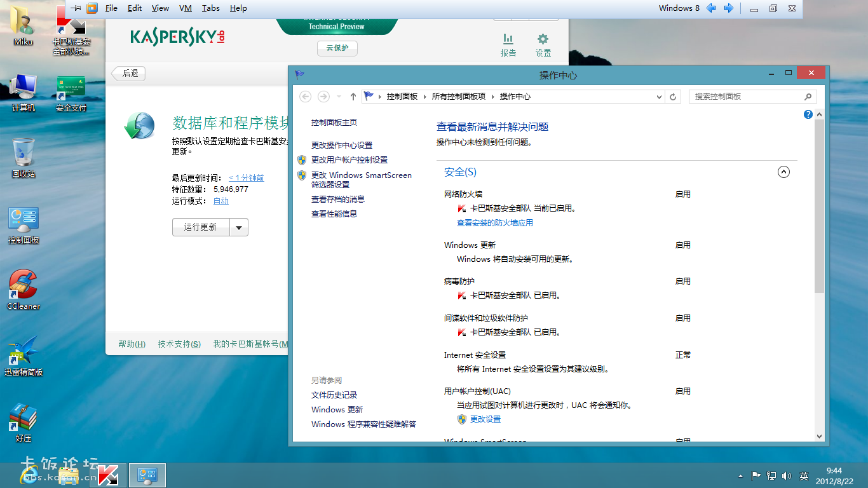Image resolution: width=868 pixels, height=488 pixels.
Task: Open File Explorer from the taskbar
Action: (x=69, y=475)
